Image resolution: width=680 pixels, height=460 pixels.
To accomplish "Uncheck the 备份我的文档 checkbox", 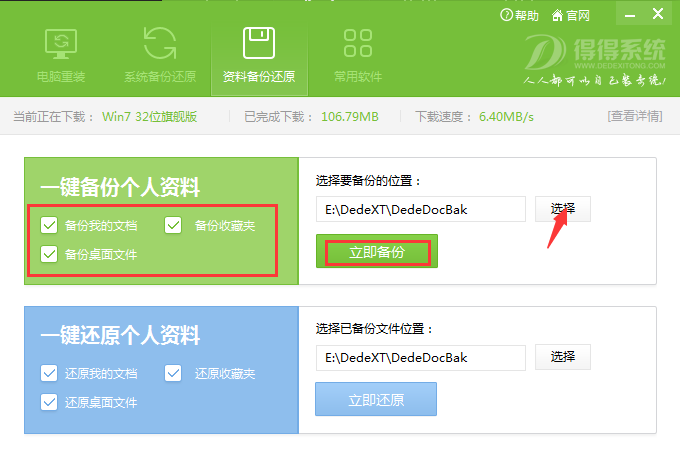I will (x=49, y=225).
